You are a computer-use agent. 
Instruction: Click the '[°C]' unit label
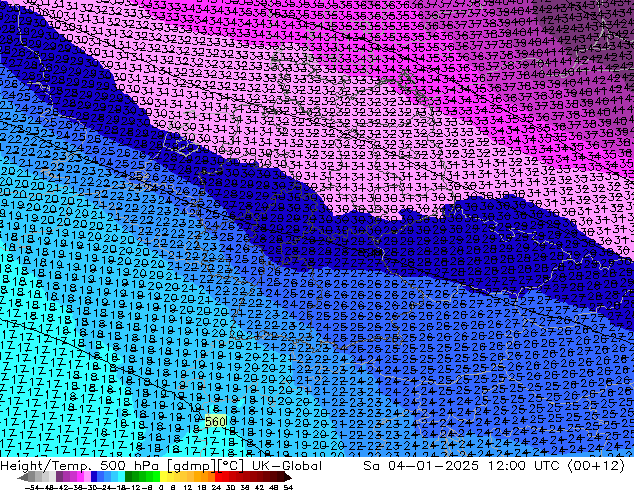click(231, 466)
